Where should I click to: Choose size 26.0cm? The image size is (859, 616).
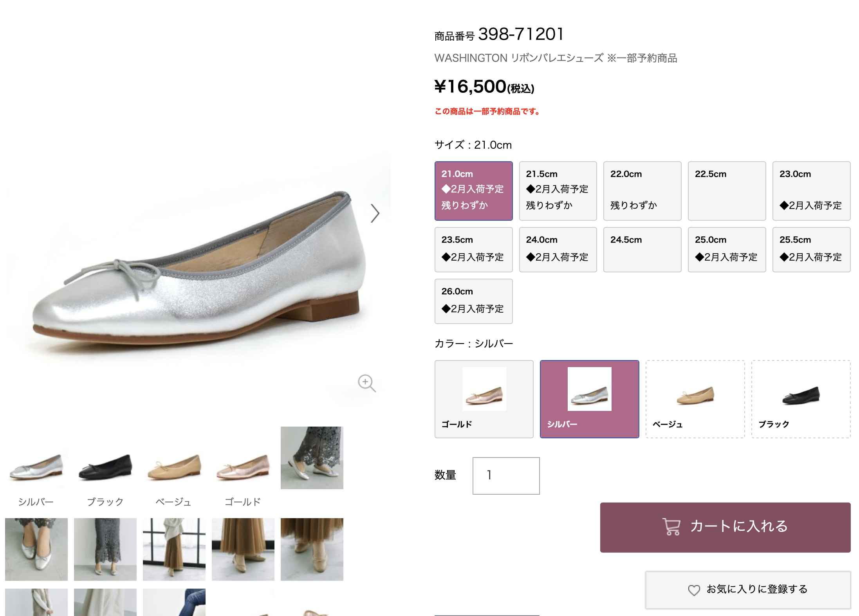tap(473, 301)
